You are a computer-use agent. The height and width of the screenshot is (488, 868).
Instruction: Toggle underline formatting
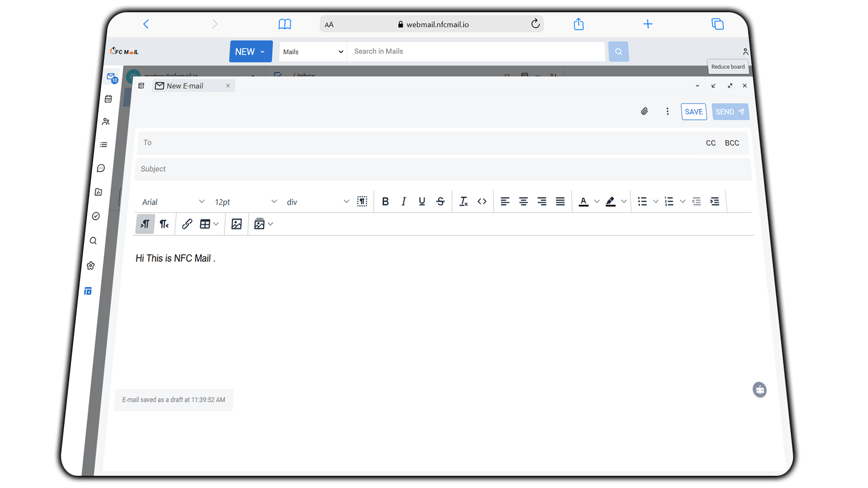point(422,202)
